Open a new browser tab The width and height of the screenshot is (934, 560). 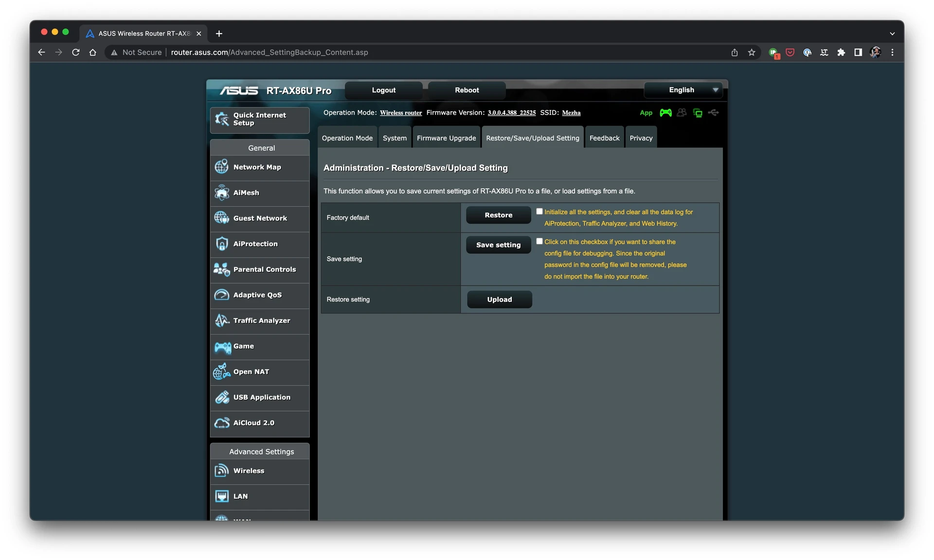(x=219, y=34)
